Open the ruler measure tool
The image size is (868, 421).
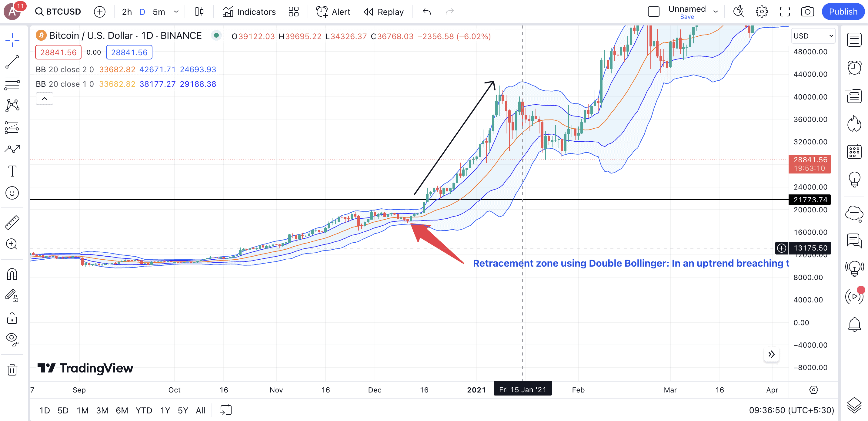click(x=12, y=223)
